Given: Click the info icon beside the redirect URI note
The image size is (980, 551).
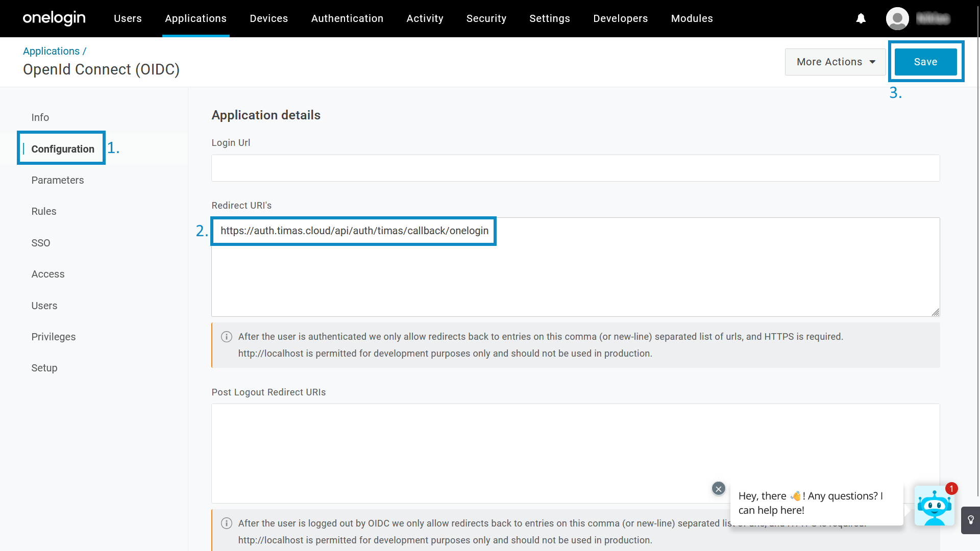Looking at the screenshot, I should (227, 337).
